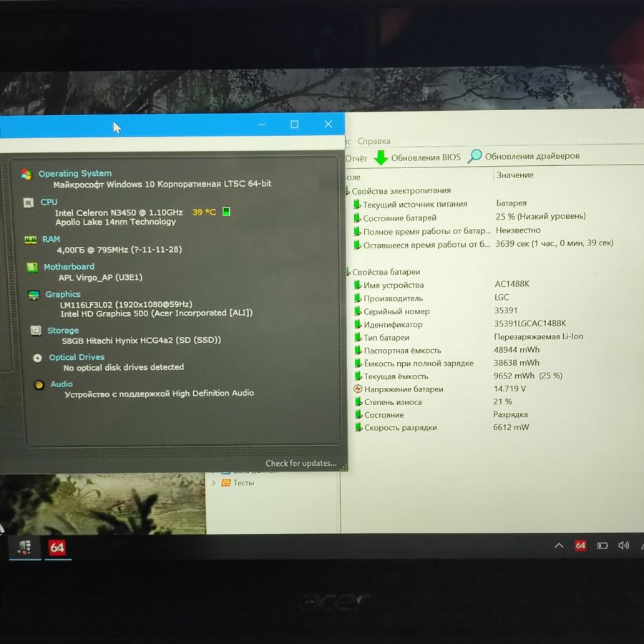The image size is (644, 644).
Task: Open the Motherboard section in Speccy
Action: (x=69, y=267)
